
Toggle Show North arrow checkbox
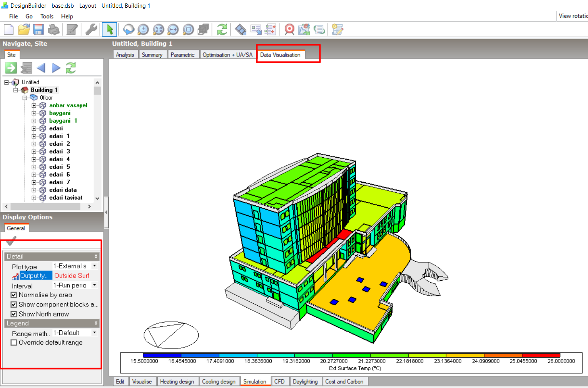pos(14,314)
